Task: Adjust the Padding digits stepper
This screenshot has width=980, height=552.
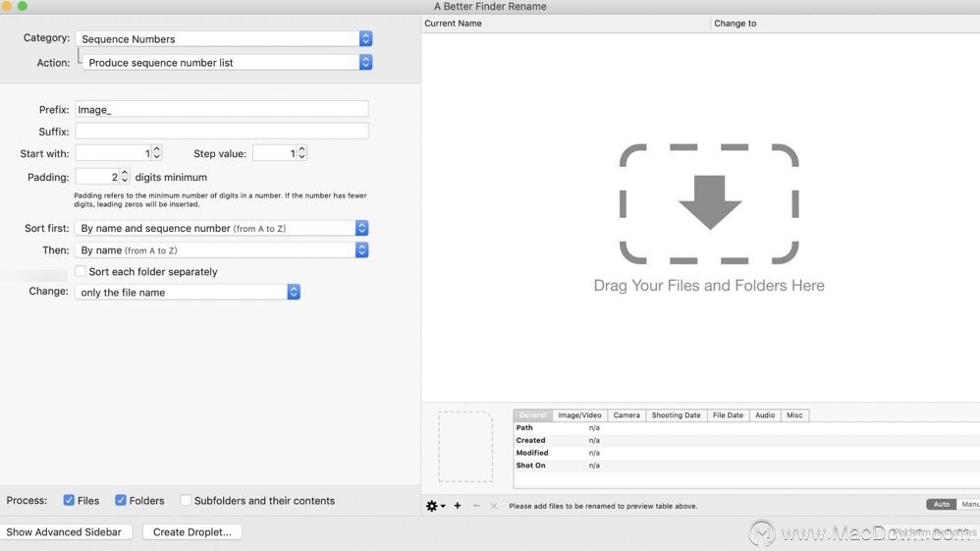Action: tap(125, 177)
